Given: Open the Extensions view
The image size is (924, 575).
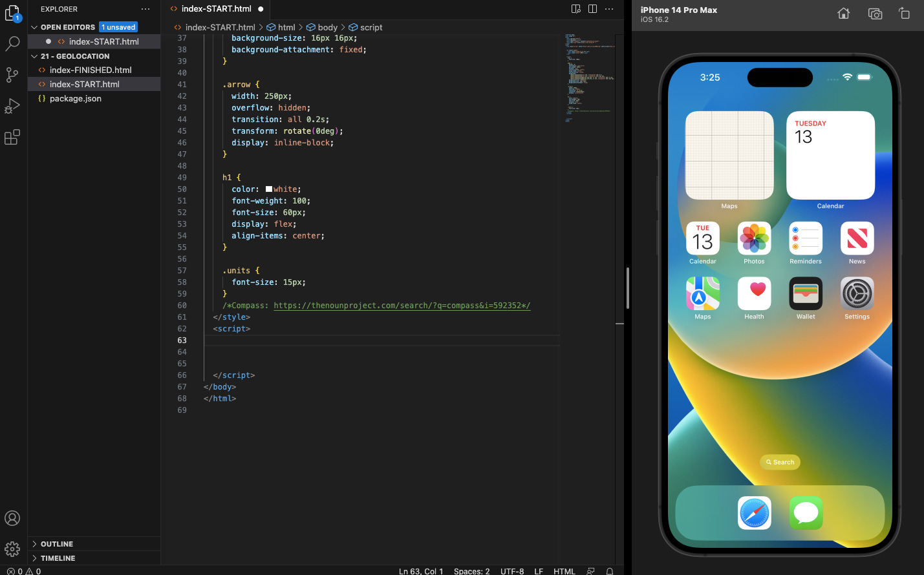Looking at the screenshot, I should point(13,137).
